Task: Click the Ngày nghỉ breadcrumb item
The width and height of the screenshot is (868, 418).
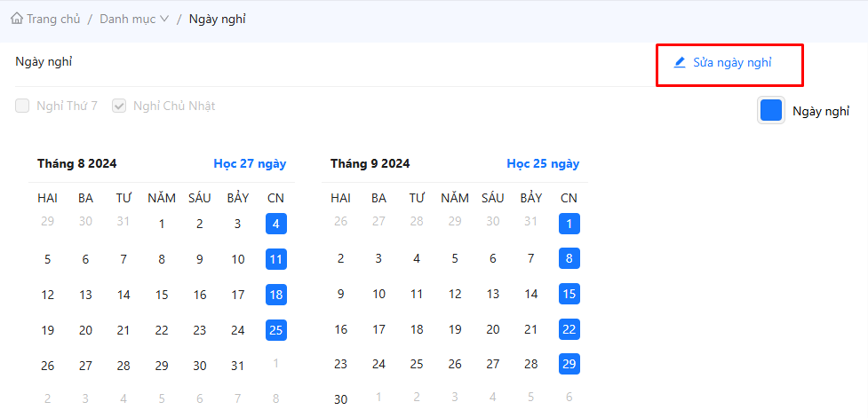Action: pos(217,19)
